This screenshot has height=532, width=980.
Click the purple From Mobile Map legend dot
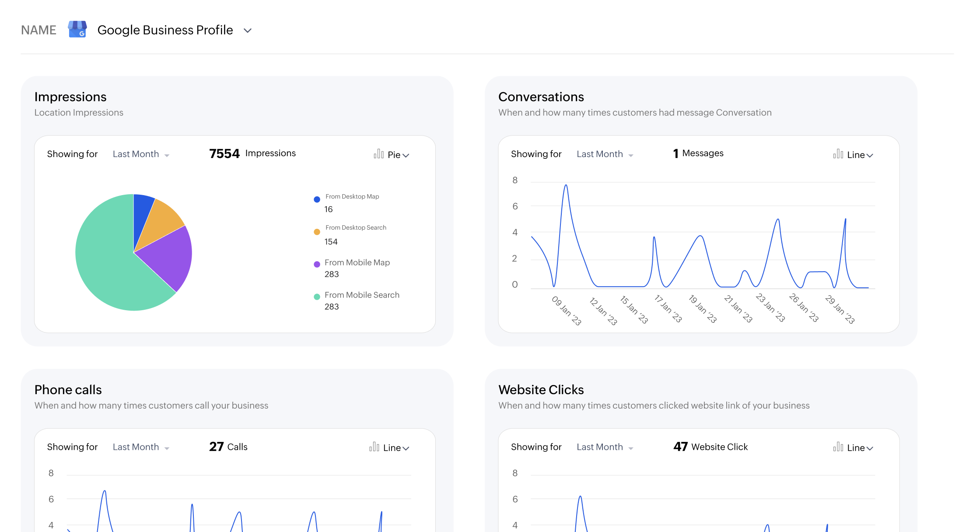tap(317, 264)
